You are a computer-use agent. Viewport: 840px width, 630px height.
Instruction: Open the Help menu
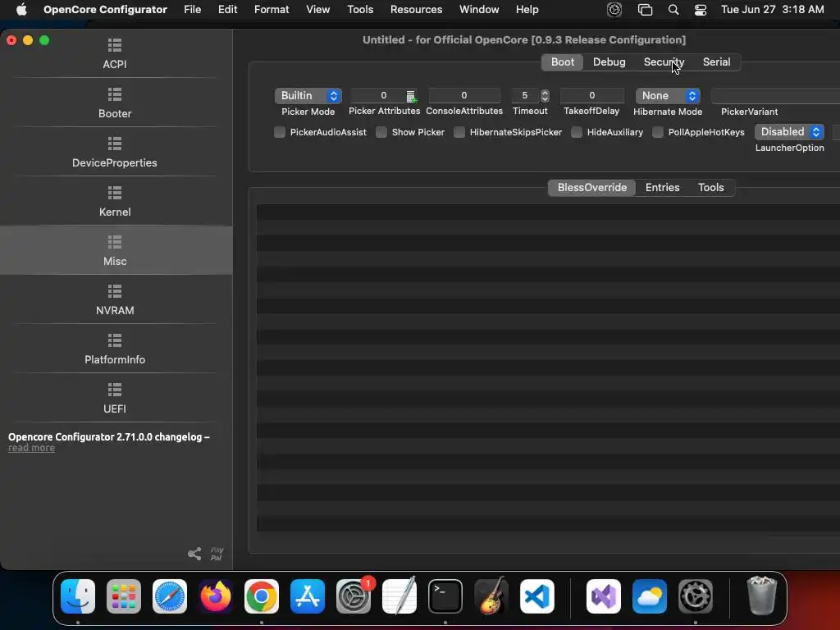pos(527,10)
